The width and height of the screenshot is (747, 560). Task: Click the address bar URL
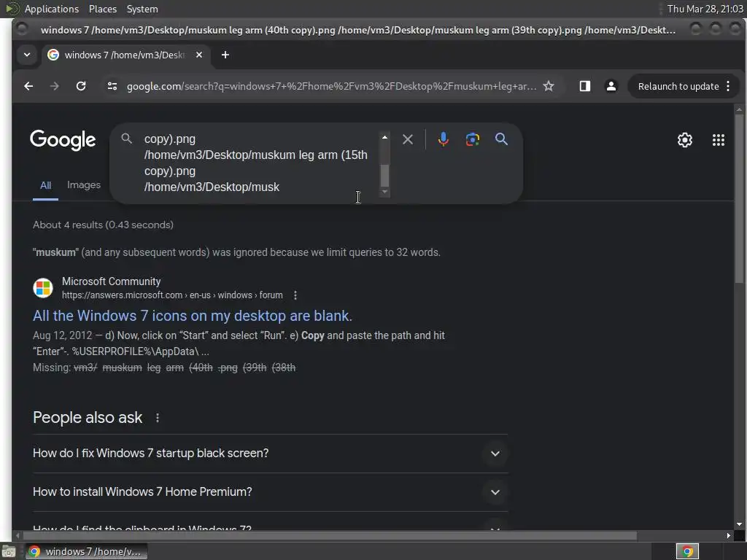[x=331, y=86]
